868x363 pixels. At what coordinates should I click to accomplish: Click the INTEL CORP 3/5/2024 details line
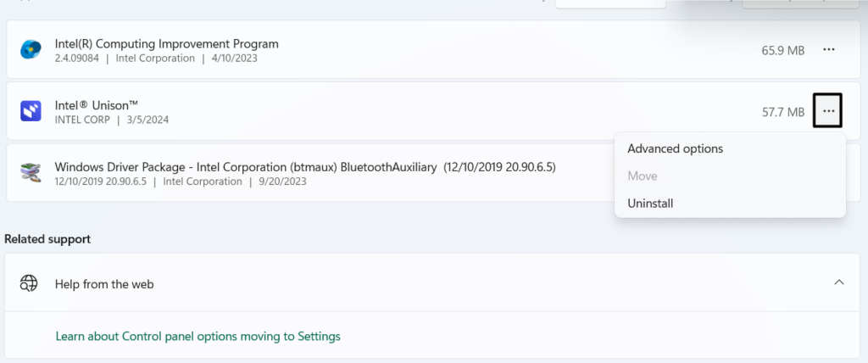(112, 120)
